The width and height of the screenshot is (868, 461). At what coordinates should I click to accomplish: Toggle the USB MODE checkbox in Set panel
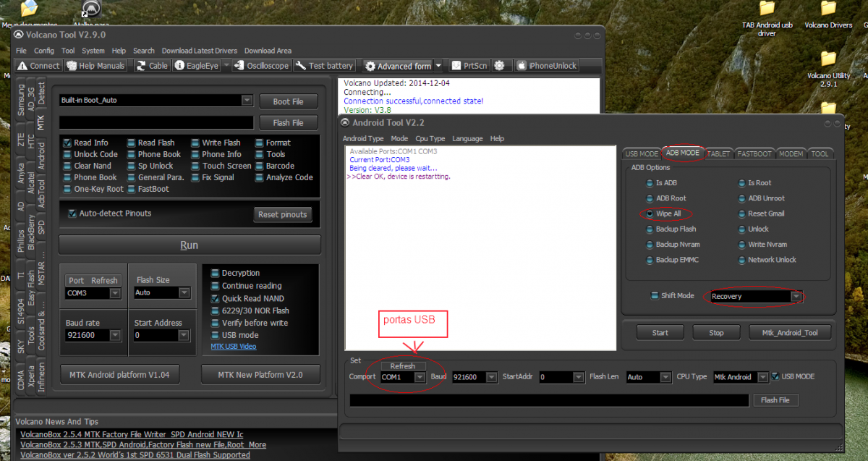[775, 376]
